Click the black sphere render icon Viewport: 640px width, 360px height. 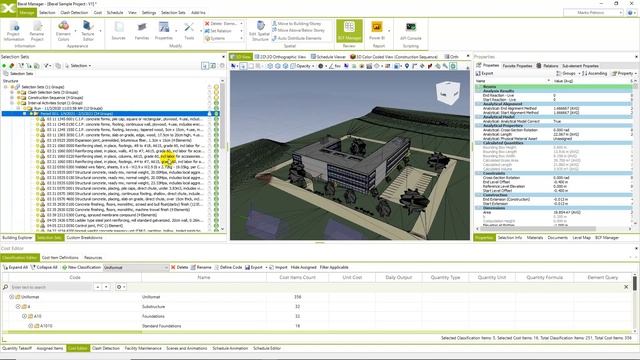tap(320, 66)
